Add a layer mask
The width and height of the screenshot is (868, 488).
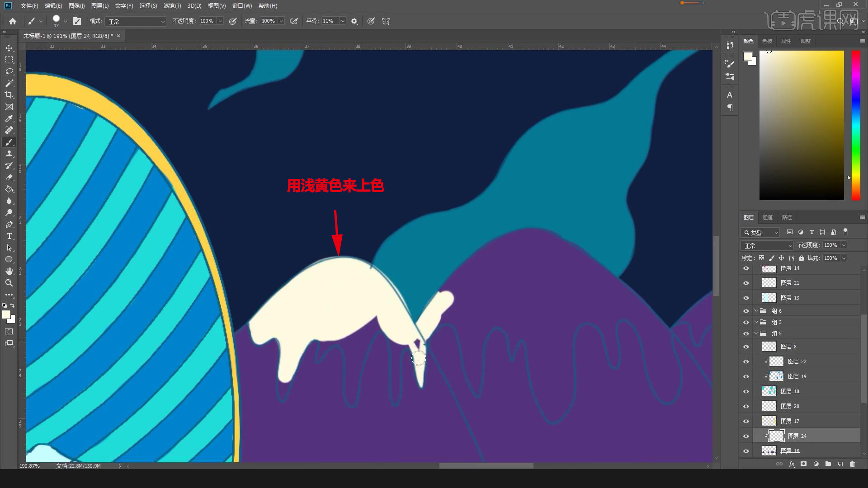point(803,464)
